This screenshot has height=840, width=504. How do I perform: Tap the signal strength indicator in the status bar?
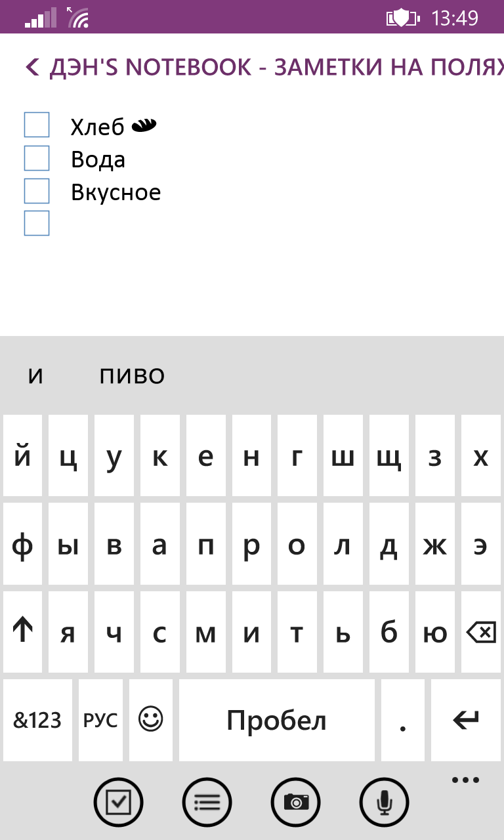point(42,18)
